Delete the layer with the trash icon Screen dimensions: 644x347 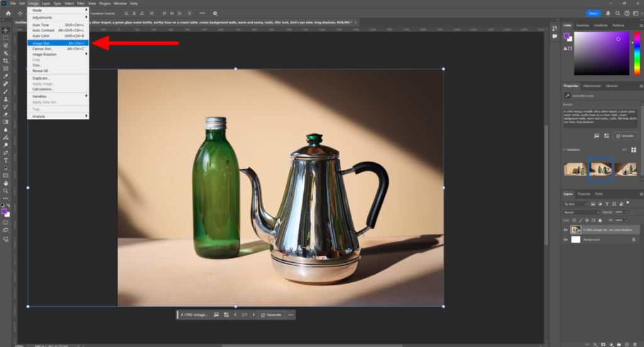635,344
